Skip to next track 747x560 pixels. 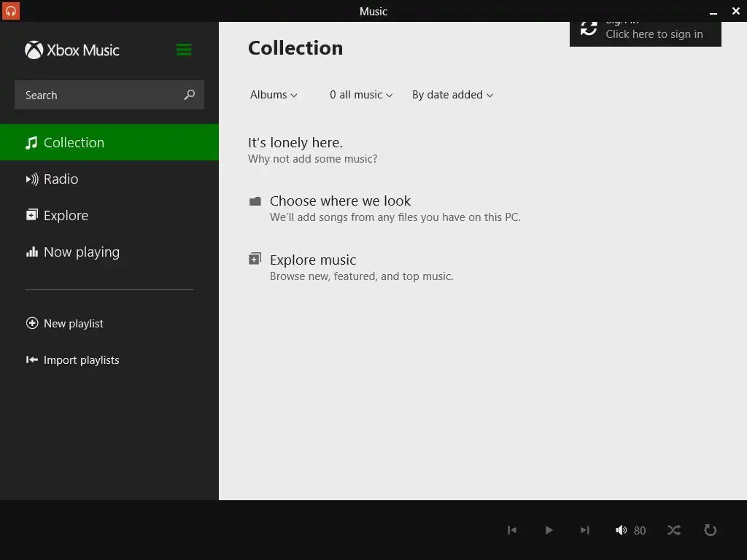(x=585, y=530)
